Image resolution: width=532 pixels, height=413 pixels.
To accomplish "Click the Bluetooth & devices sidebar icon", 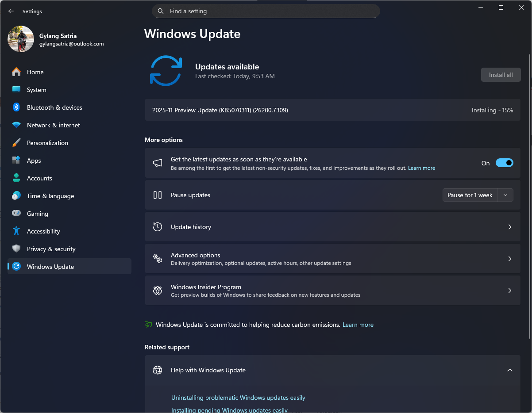I will (x=16, y=107).
